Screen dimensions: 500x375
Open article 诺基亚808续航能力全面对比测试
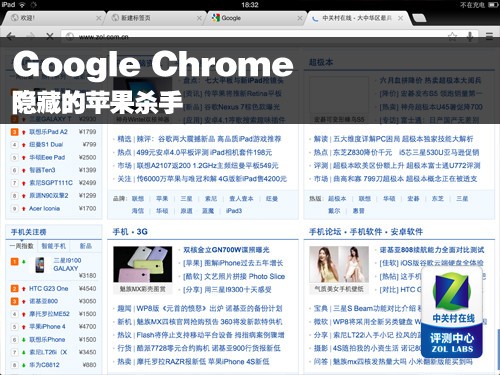(x=432, y=250)
